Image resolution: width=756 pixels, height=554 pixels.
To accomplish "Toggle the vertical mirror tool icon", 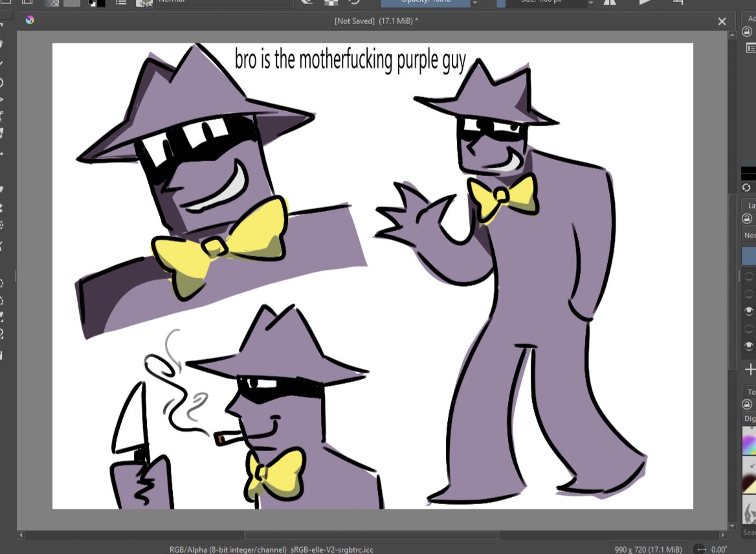I will (645, 3).
